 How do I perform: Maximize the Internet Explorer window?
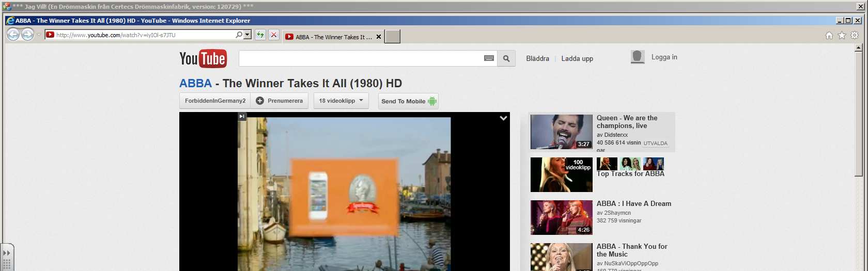coord(848,21)
